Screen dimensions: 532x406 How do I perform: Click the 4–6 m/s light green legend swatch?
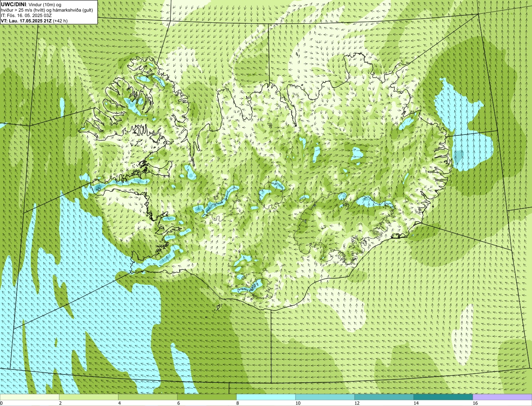point(148,397)
